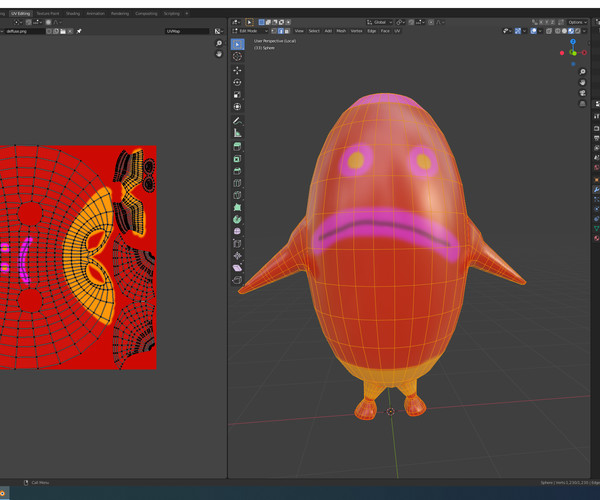
Task: Click the Select menu button
Action: click(x=314, y=31)
